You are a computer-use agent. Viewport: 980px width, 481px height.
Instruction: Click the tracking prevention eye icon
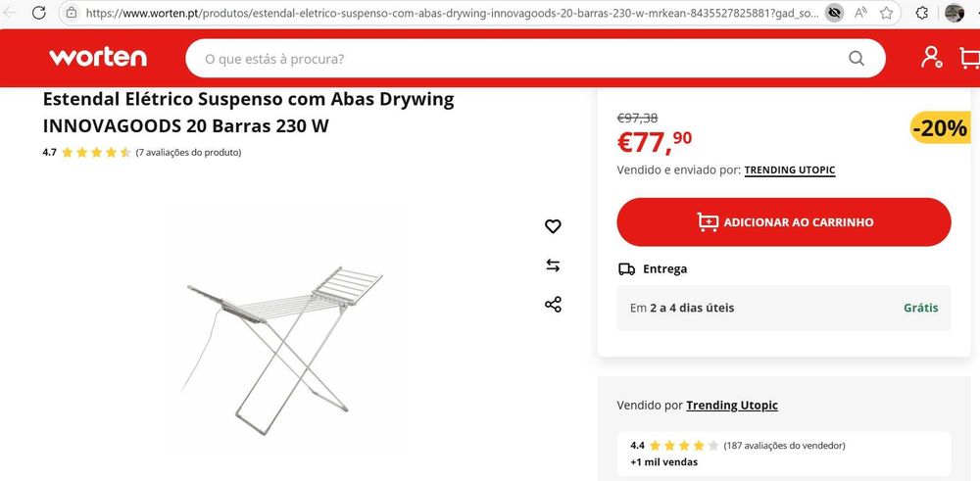click(834, 14)
